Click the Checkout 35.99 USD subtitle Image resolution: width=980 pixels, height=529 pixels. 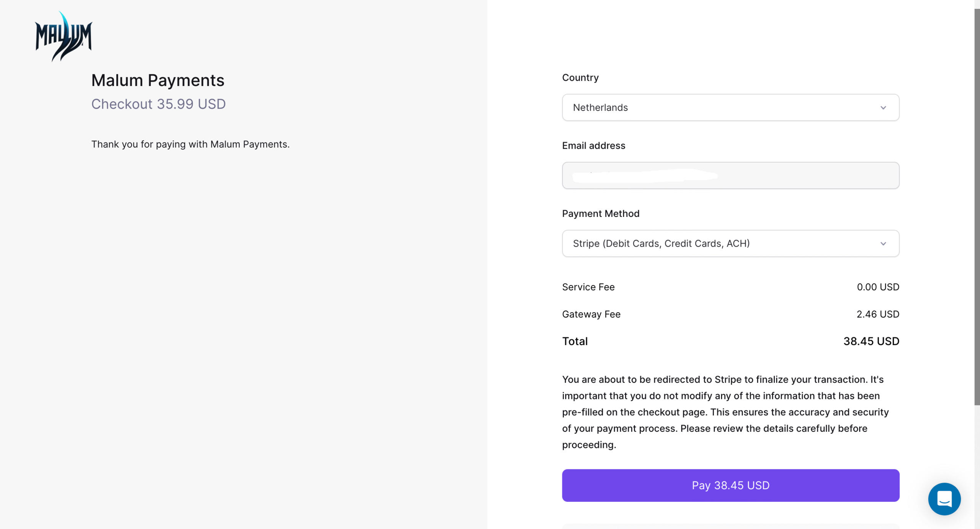click(158, 104)
